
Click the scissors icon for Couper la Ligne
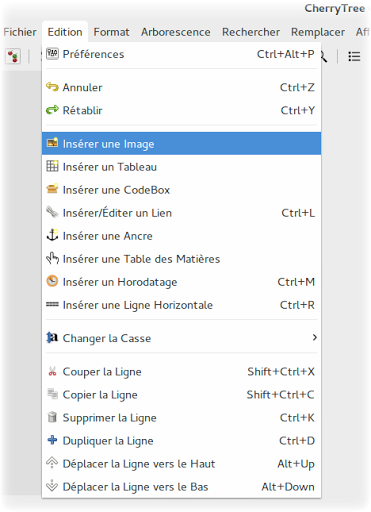coord(52,371)
